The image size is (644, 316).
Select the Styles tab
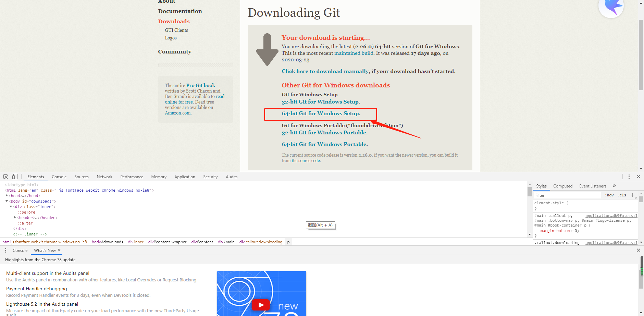click(x=541, y=186)
